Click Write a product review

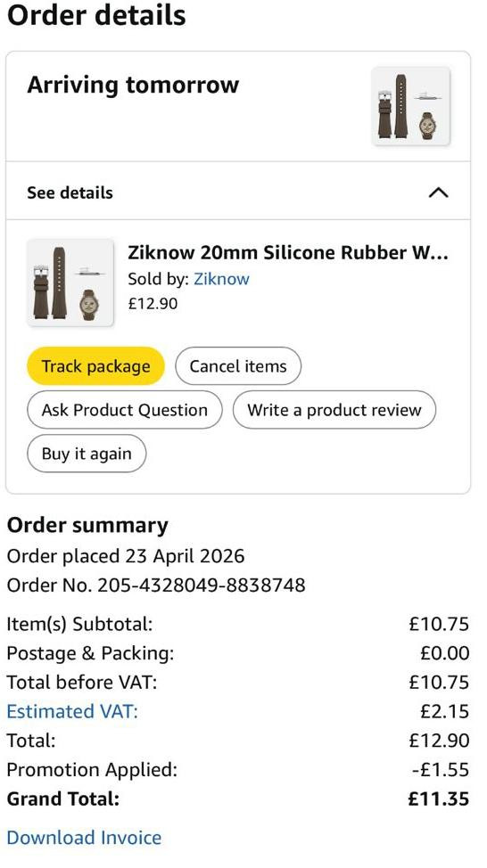(x=334, y=410)
